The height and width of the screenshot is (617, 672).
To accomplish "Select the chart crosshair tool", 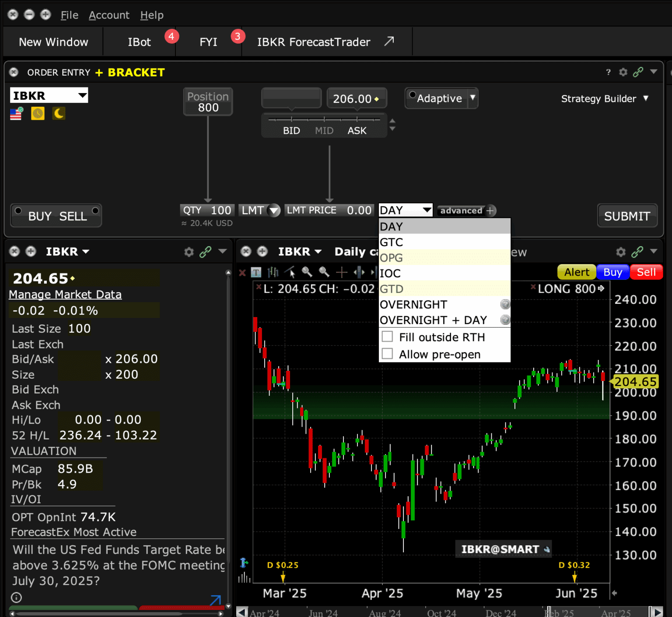I will [342, 273].
